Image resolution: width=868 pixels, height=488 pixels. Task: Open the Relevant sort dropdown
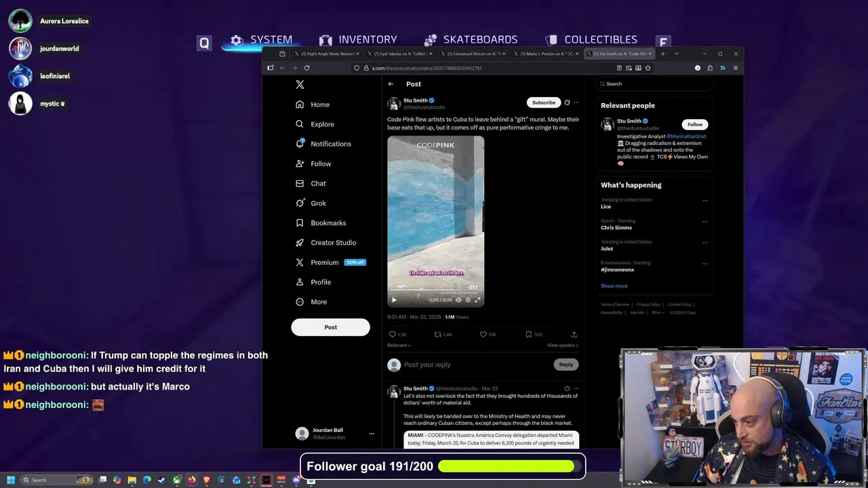click(x=399, y=345)
